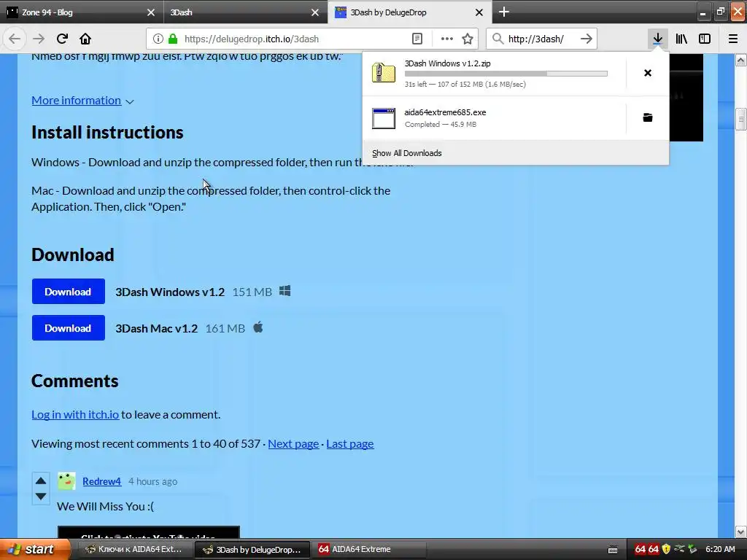Upvote Redrew4's comment
747x560 pixels.
tap(41, 481)
